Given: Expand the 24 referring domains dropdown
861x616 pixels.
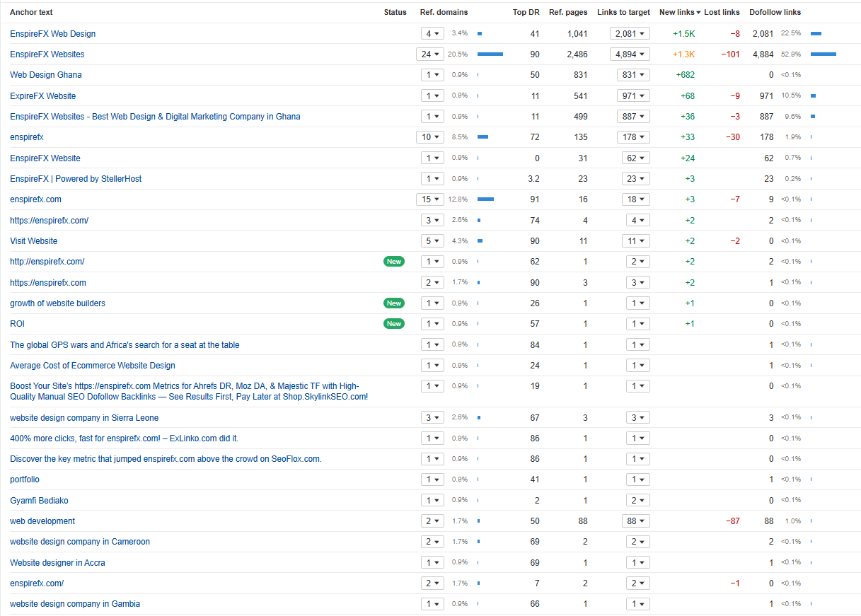Looking at the screenshot, I should (430, 54).
